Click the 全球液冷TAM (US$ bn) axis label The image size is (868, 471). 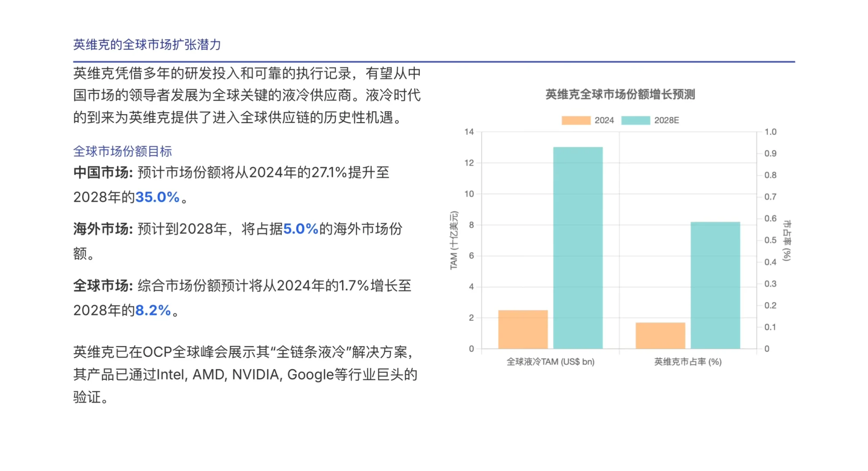tap(550, 362)
